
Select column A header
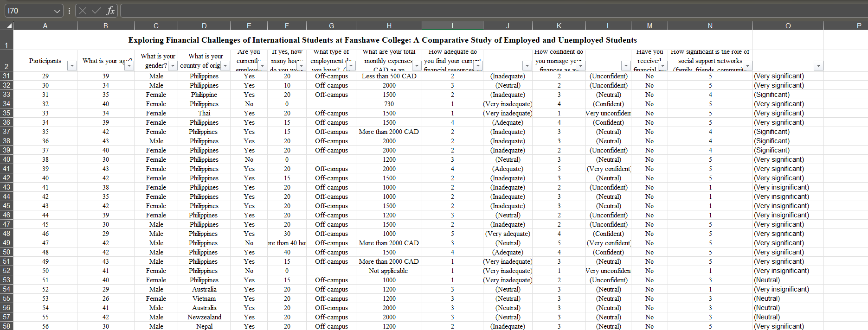[x=45, y=26]
